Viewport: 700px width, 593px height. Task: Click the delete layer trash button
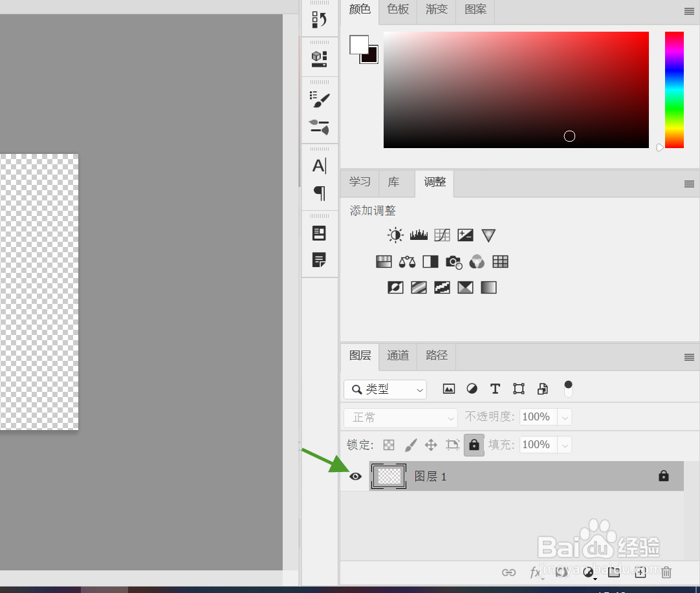click(x=666, y=572)
